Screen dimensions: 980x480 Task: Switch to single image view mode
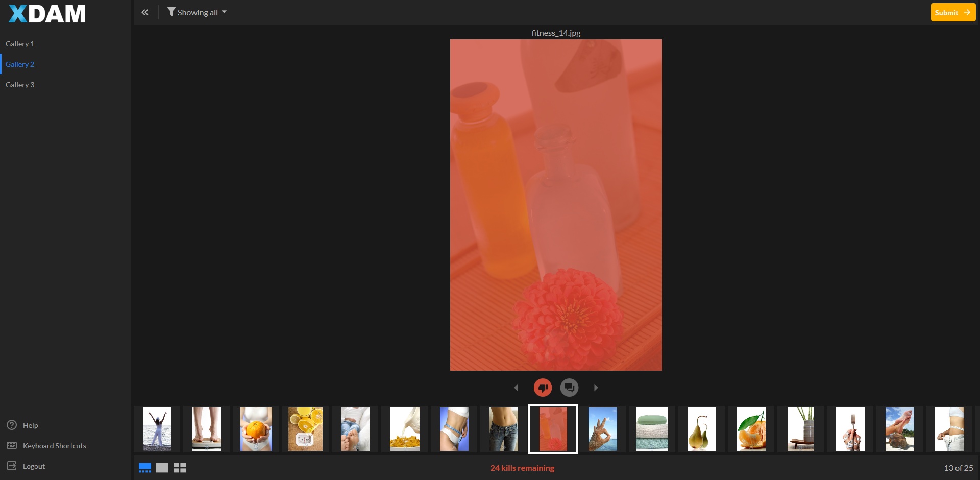coord(162,468)
